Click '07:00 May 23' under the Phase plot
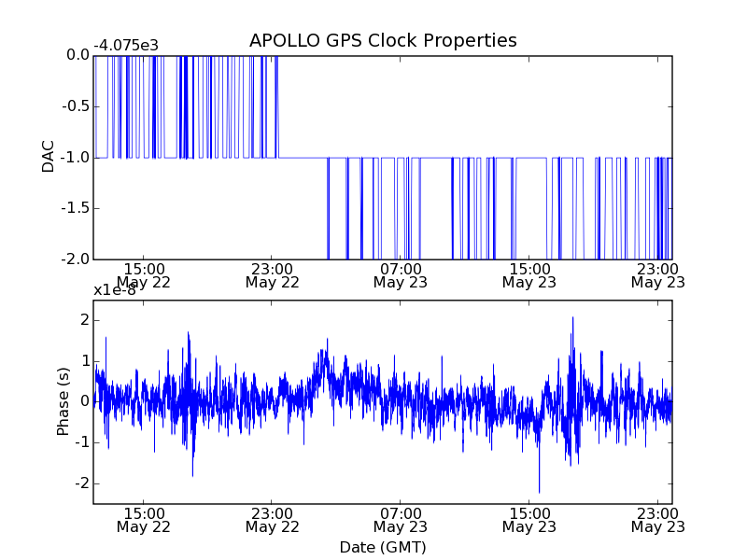This screenshot has height=560, width=747. [401, 521]
